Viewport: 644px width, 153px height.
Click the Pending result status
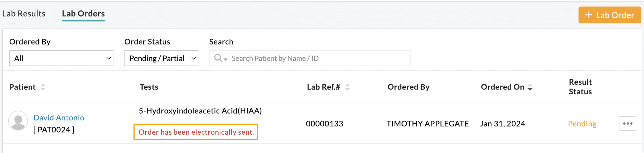tap(582, 124)
